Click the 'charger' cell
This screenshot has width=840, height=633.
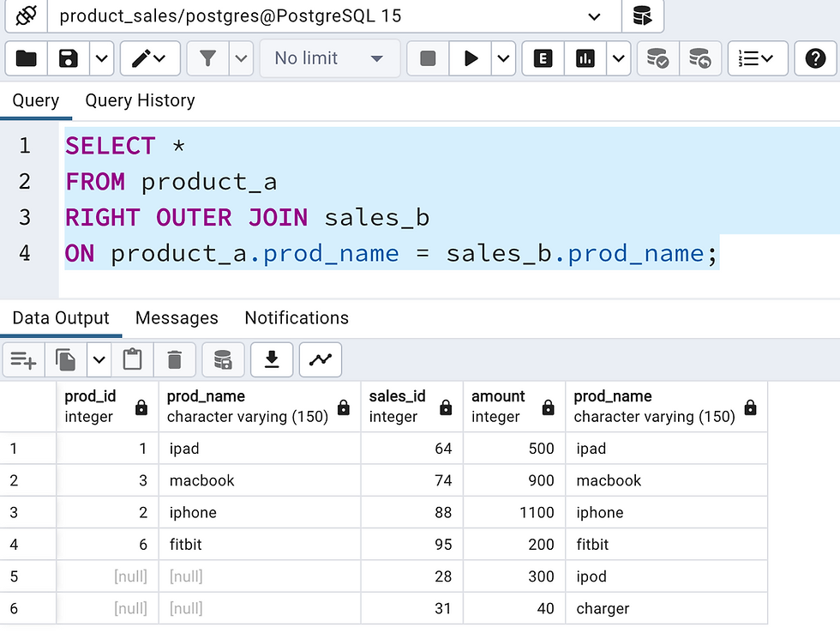667,608
